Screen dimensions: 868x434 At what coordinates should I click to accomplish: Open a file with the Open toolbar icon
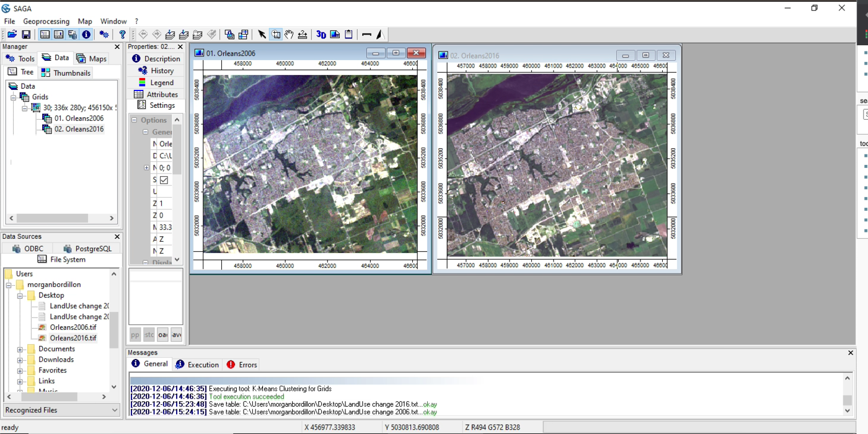(11, 34)
